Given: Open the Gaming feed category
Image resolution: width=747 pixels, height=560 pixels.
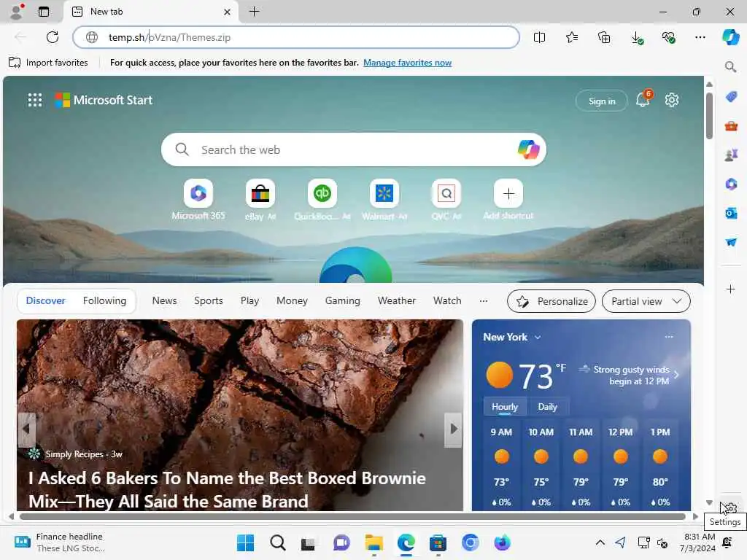Looking at the screenshot, I should [x=343, y=301].
